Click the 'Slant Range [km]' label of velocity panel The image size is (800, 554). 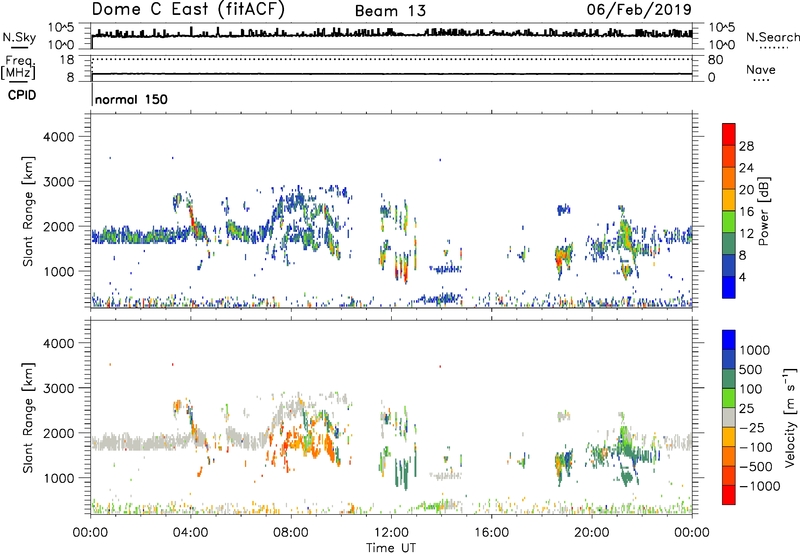pos(28,417)
